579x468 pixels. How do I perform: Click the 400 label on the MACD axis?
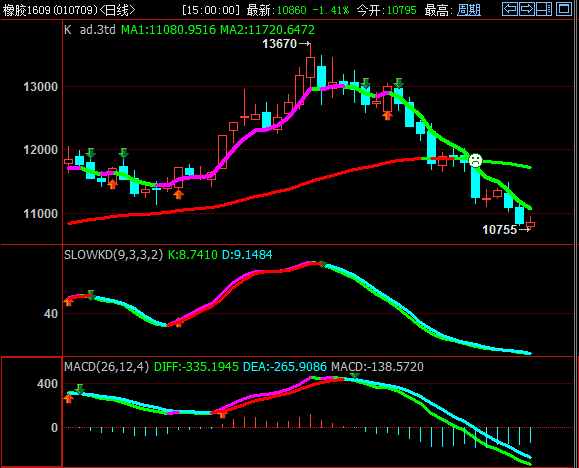click(x=47, y=383)
